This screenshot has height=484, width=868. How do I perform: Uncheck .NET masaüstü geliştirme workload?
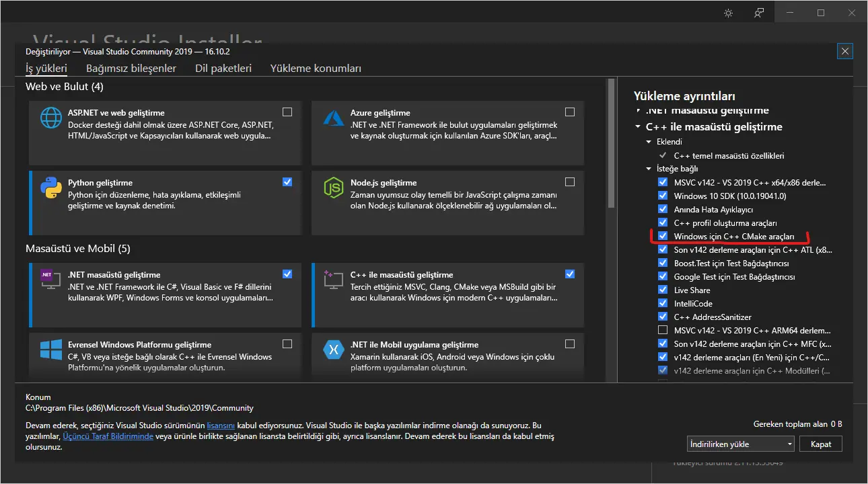(287, 274)
